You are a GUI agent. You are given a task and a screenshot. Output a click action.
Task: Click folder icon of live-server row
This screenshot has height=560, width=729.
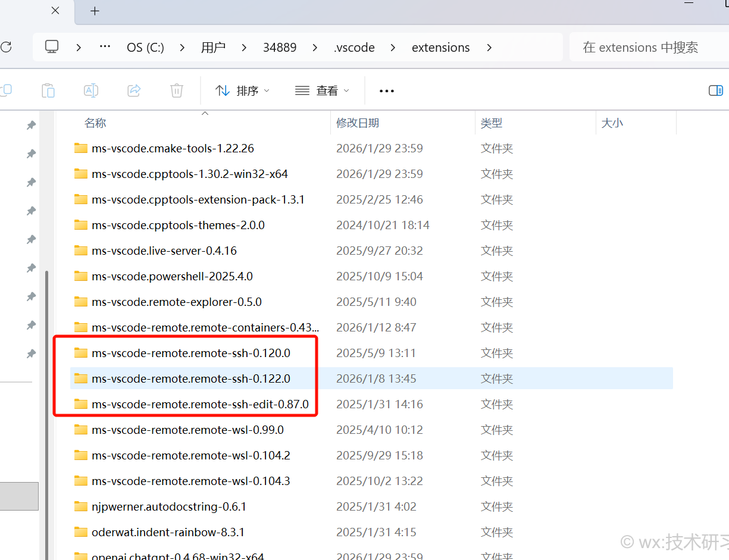pos(81,251)
